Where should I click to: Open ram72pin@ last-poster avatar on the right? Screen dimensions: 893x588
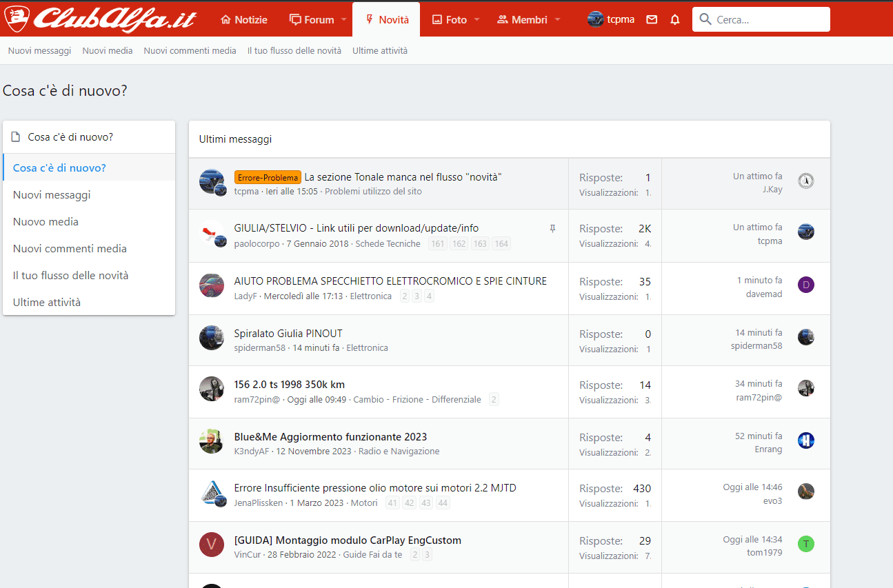806,387
